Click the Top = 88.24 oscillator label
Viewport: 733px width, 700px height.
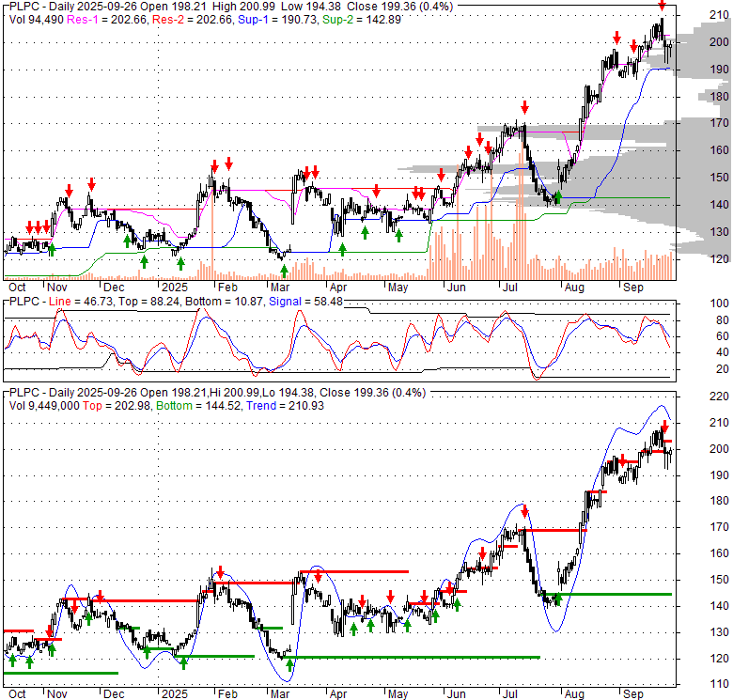(x=148, y=302)
